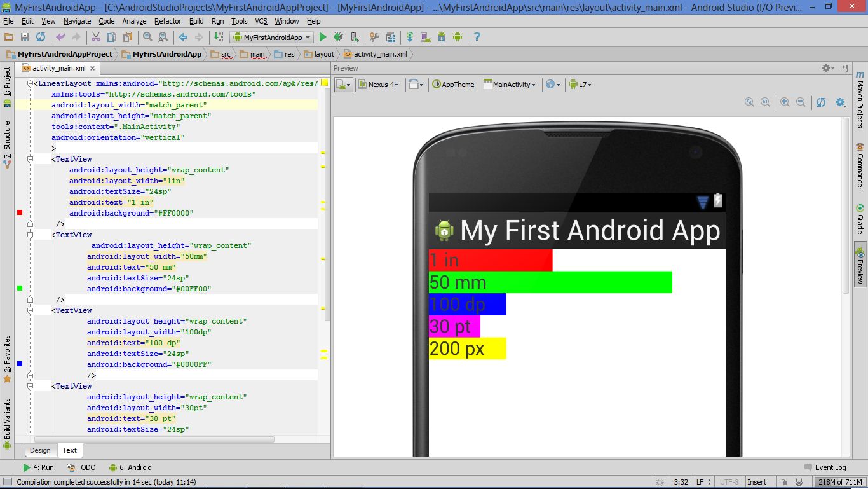This screenshot has width=868, height=489.
Task: Open Project Structure icon in toolbar
Action: (390, 38)
